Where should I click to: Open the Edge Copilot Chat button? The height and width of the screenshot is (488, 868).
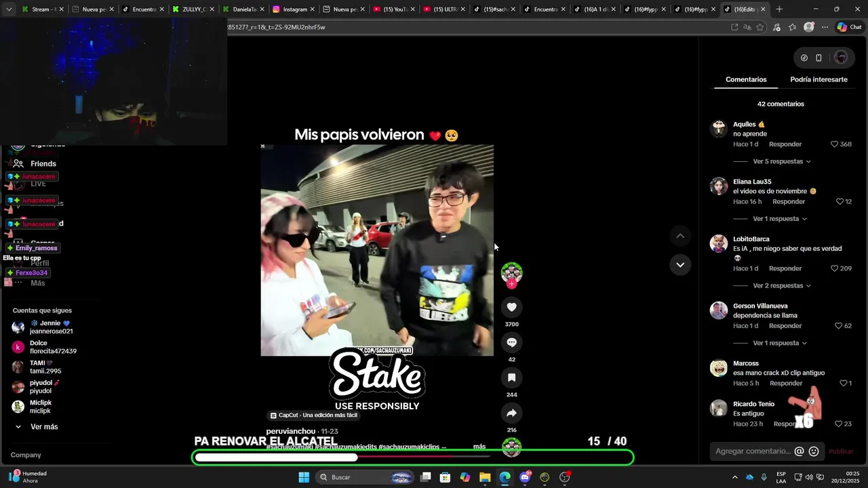point(849,27)
